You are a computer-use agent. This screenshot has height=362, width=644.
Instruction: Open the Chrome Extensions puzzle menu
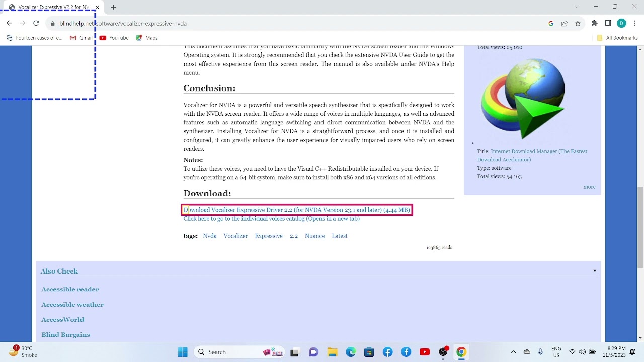coord(594,23)
